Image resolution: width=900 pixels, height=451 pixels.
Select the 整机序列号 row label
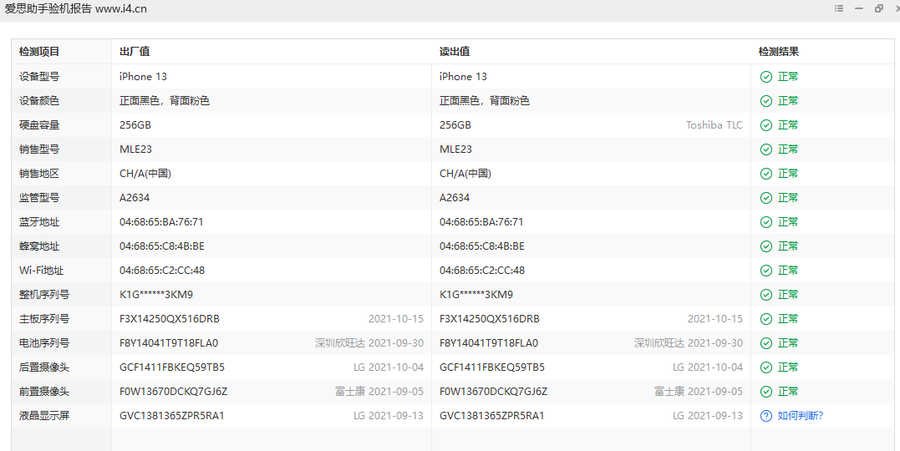tap(44, 294)
